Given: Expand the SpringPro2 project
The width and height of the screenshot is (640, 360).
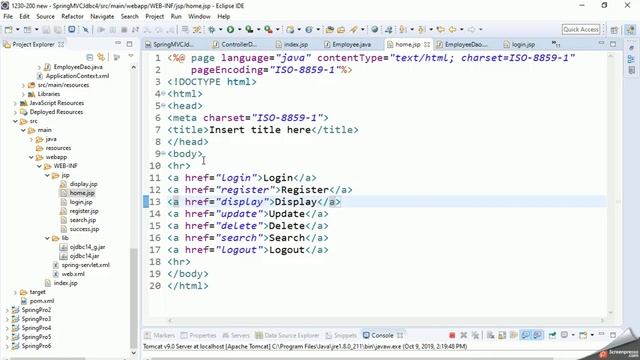Looking at the screenshot, I should pos(7,310).
